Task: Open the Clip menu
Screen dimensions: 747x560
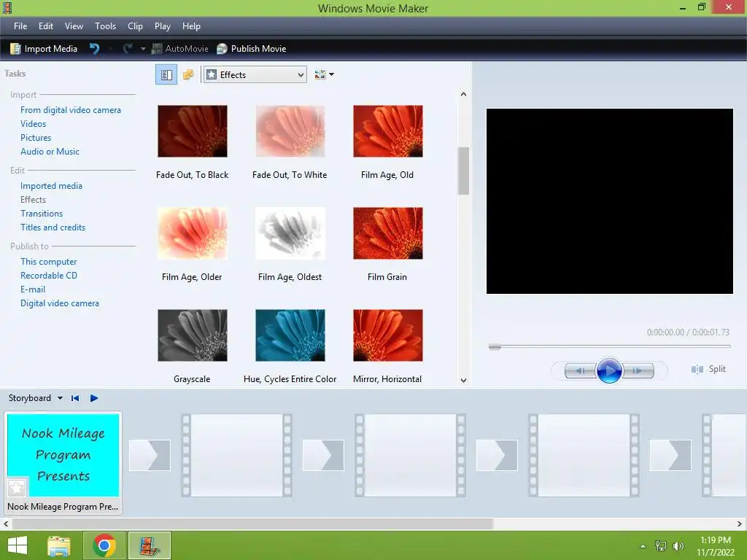Action: coord(135,26)
